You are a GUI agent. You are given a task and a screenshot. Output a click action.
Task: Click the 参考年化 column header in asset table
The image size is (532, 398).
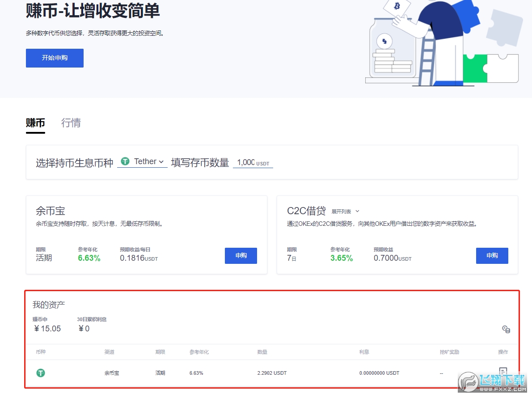(199, 352)
